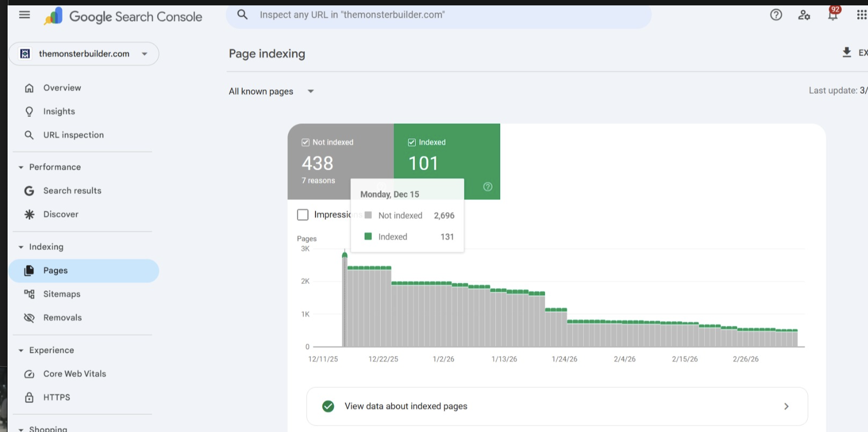This screenshot has width=868, height=432.
Task: Open notifications bell with 92 badge
Action: 833,14
